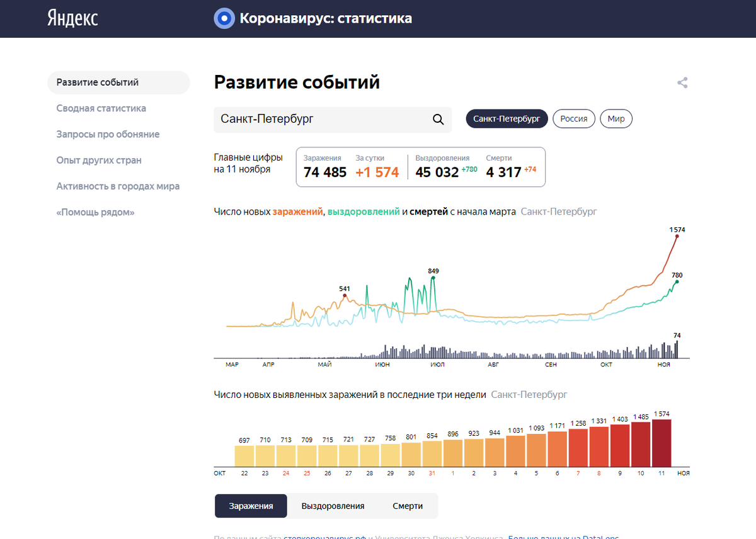Click the ОКТ month label on line chart axis
The width and height of the screenshot is (756, 539).
pos(607,365)
